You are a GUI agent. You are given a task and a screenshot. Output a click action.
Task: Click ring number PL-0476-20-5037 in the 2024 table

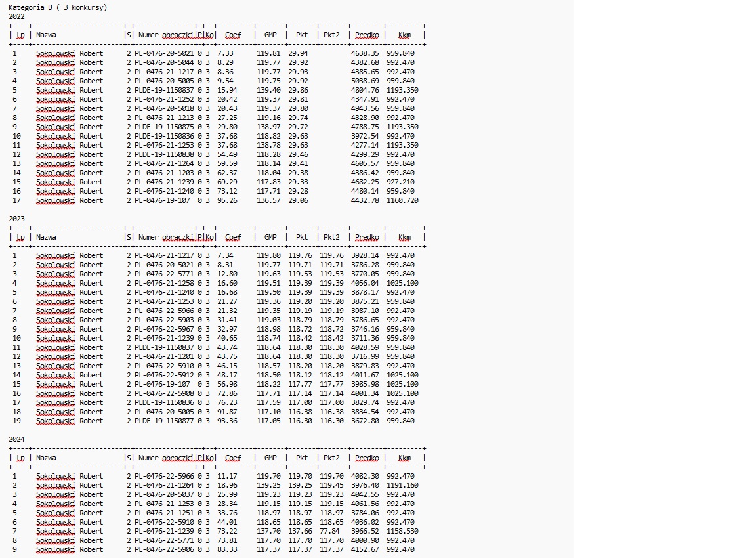point(164,494)
